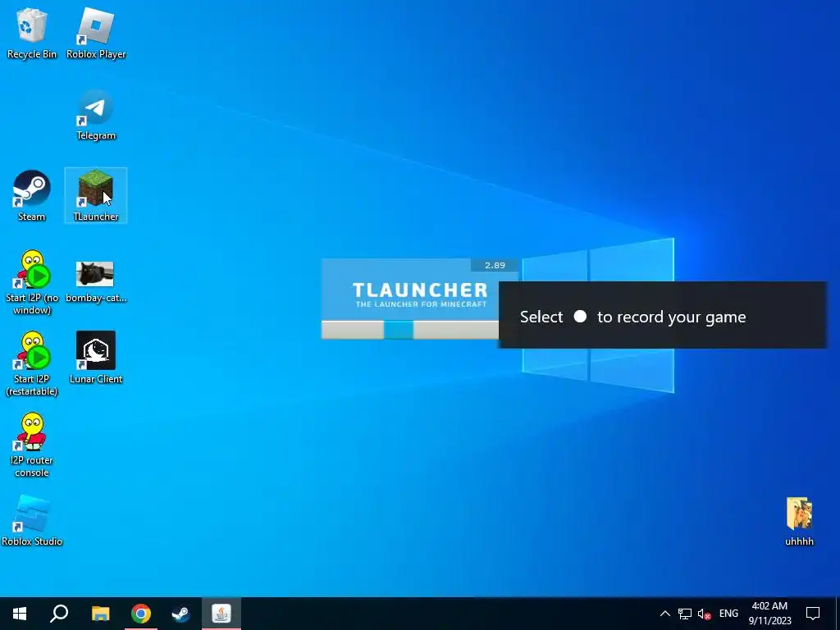
Task: Select the Lunar Client shortcut
Action: (x=96, y=358)
